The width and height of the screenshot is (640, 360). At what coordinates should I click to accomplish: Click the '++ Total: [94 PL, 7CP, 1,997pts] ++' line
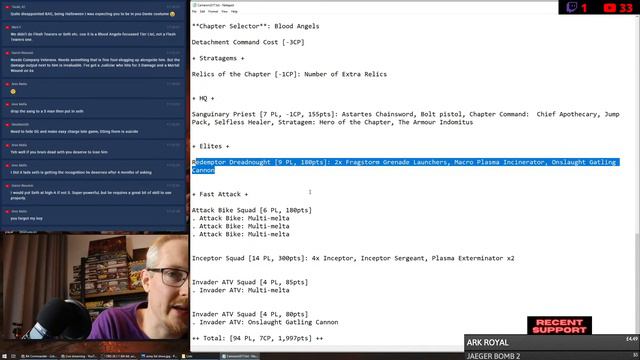point(258,338)
